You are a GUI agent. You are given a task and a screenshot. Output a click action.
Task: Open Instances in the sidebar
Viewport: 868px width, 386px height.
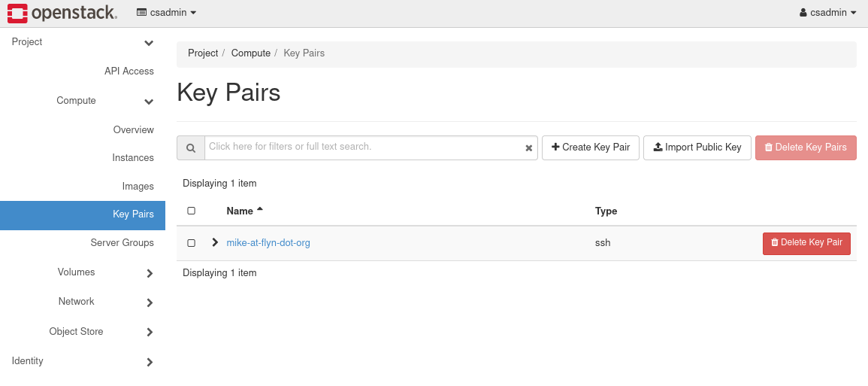[x=133, y=158]
